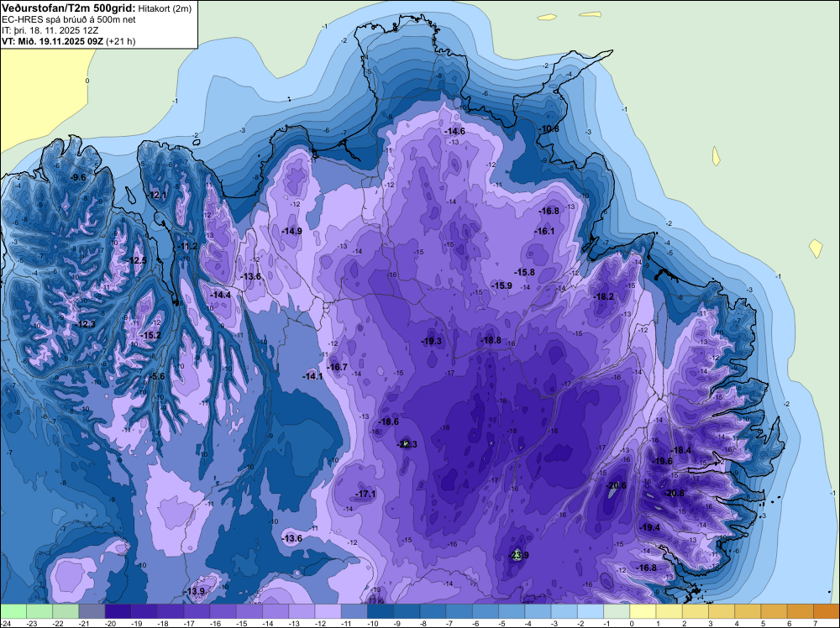Click the -16.1 temperature value
The width and height of the screenshot is (840, 628).
(x=544, y=231)
